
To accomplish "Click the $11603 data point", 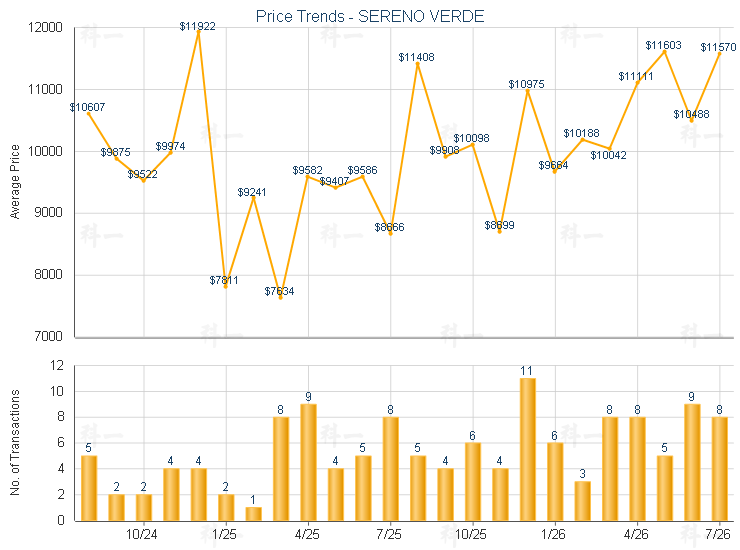I will (x=664, y=51).
